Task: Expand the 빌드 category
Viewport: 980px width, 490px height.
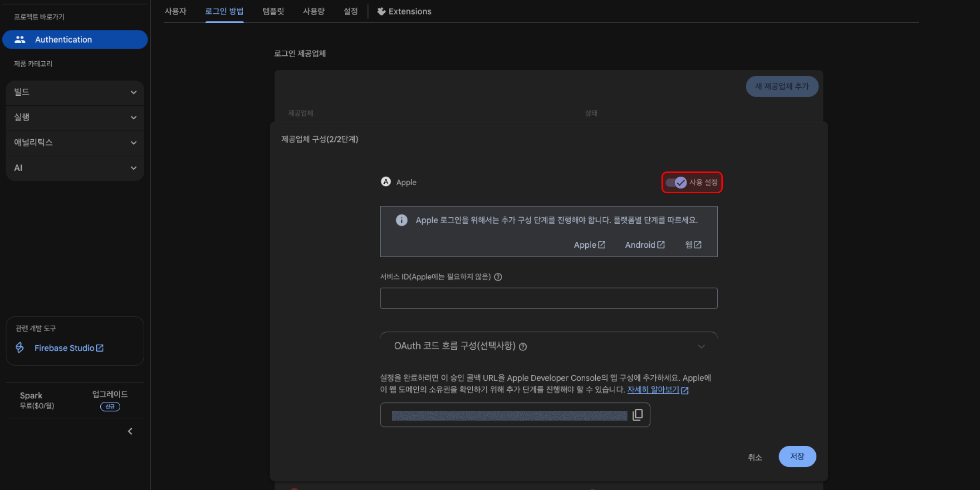Action: coord(75,93)
